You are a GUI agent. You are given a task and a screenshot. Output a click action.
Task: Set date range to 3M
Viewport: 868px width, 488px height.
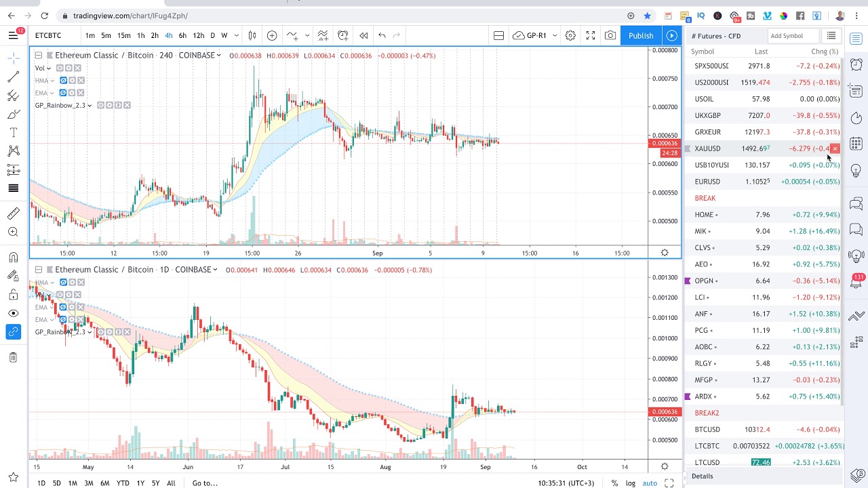[x=89, y=483]
